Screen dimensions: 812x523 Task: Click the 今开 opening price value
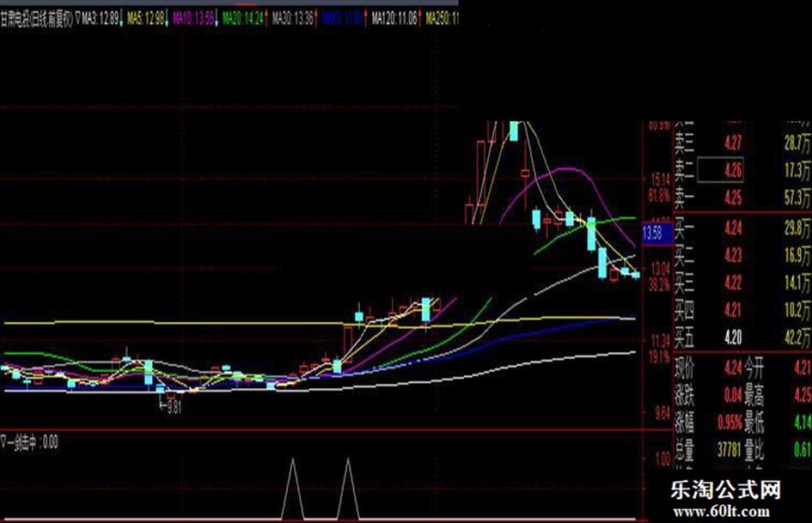point(803,368)
